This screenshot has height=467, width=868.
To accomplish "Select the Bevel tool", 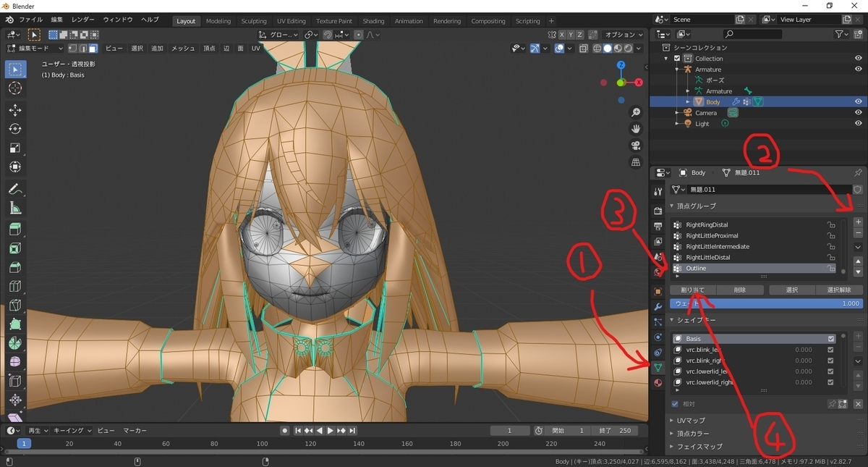I will 15,267.
